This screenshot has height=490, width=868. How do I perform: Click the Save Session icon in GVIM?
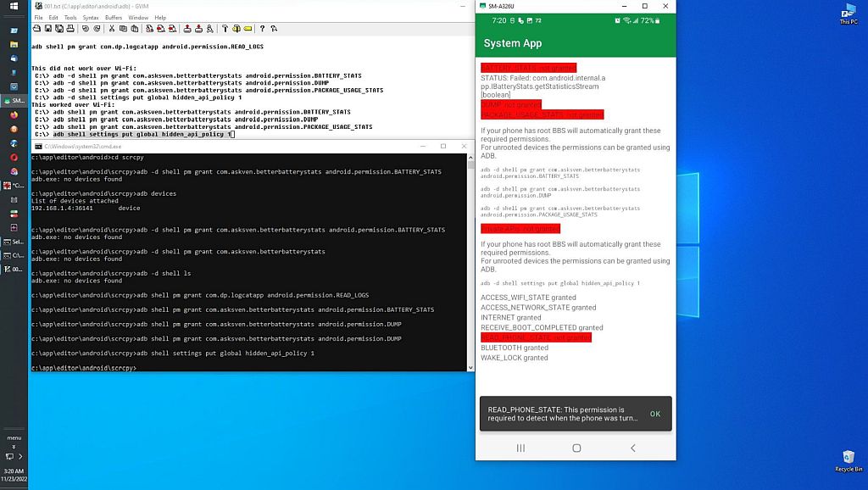coord(198,28)
